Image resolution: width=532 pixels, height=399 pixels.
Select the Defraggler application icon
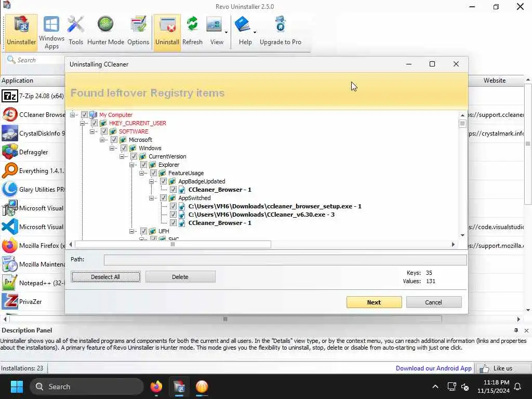pyautogui.click(x=9, y=152)
